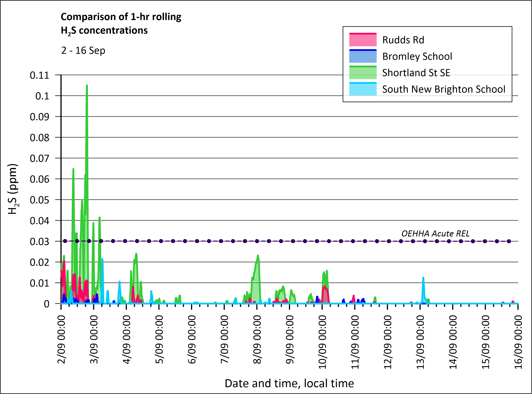This screenshot has width=532, height=394.
Task: Select the Bromley School legend label
Action: click(417, 57)
